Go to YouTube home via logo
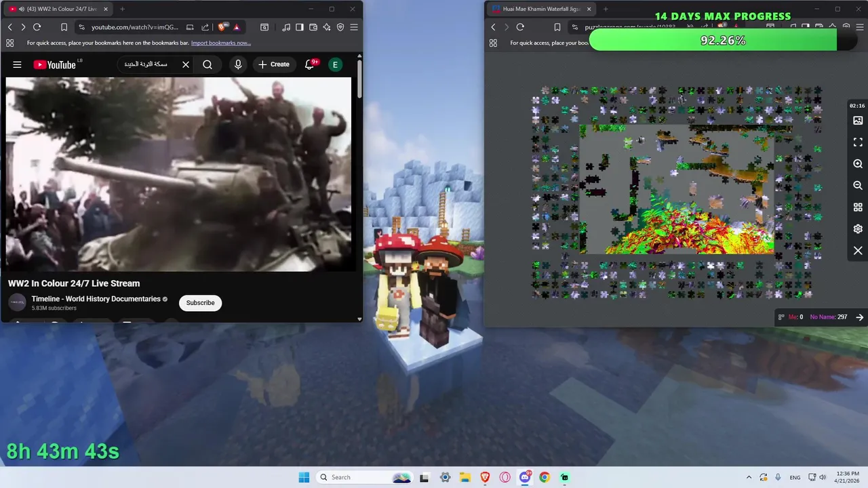 click(55, 64)
